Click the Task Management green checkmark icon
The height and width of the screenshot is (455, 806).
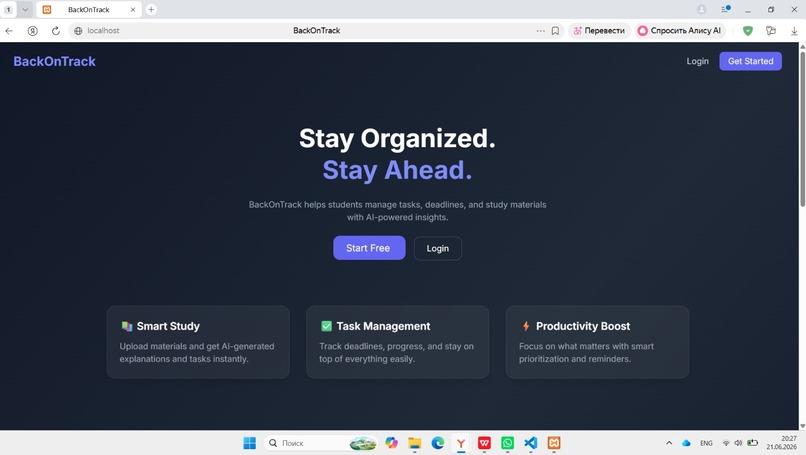pos(326,326)
